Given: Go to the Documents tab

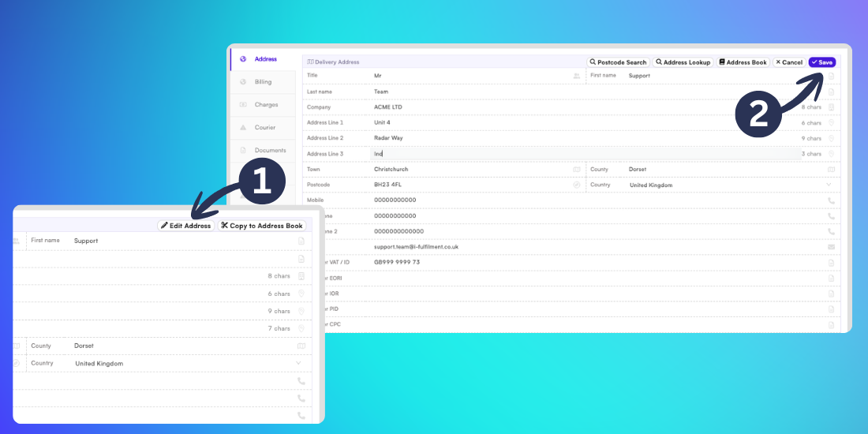Looking at the screenshot, I should coord(263,150).
